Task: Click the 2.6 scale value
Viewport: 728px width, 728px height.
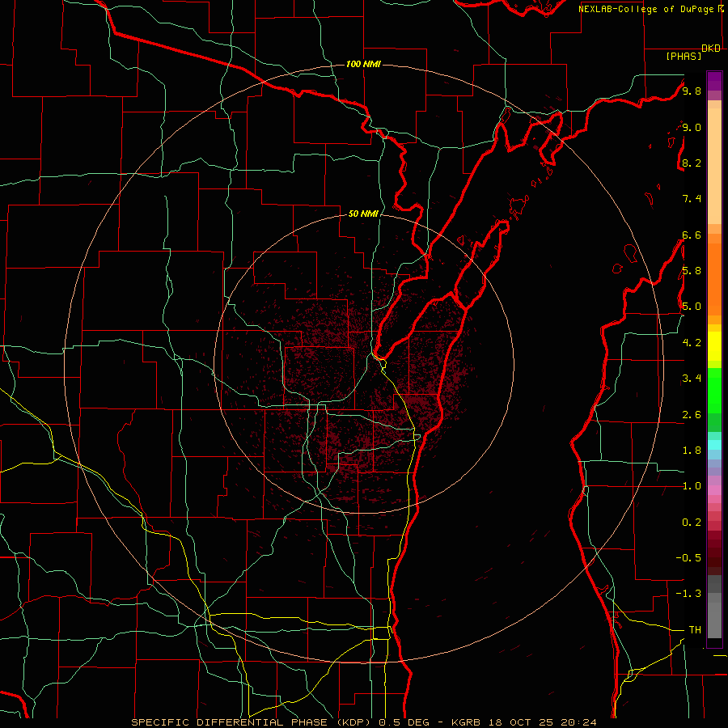Action: (692, 415)
